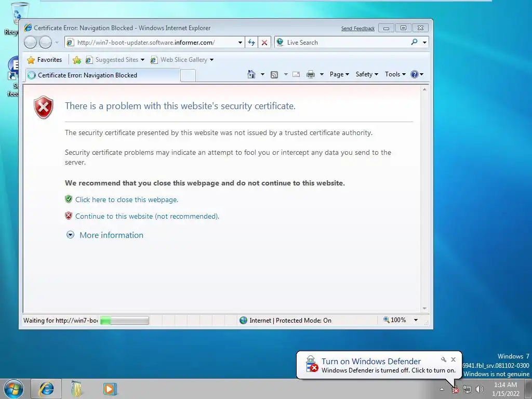
Task: Close the Windows Defender notification balloon
Action: [453, 360]
